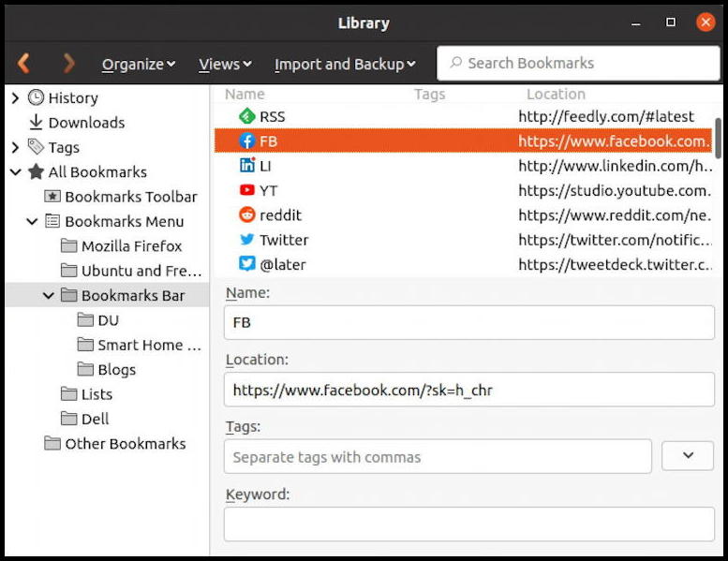Viewport: 728px width, 561px height.
Task: Click the Lists folder icon
Action: tap(68, 393)
